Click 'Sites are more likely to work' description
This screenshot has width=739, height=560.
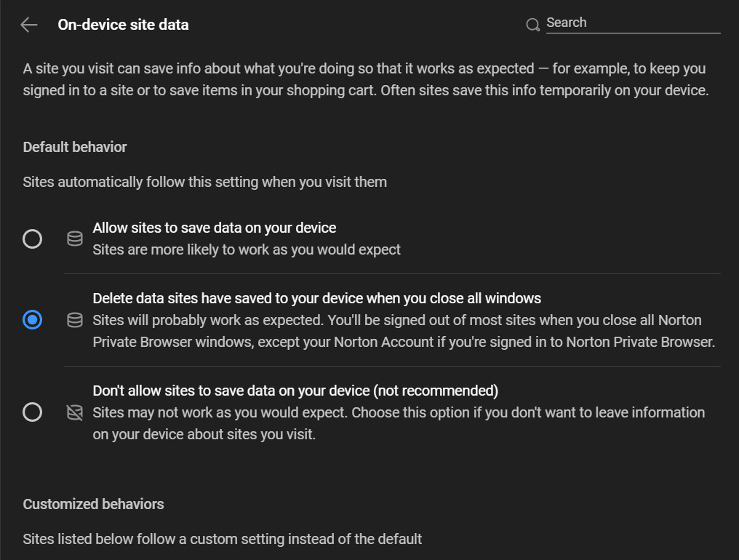pos(247,249)
